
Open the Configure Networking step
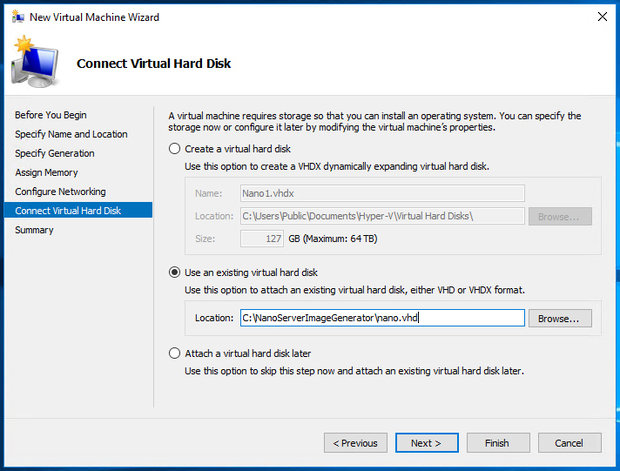tap(60, 191)
